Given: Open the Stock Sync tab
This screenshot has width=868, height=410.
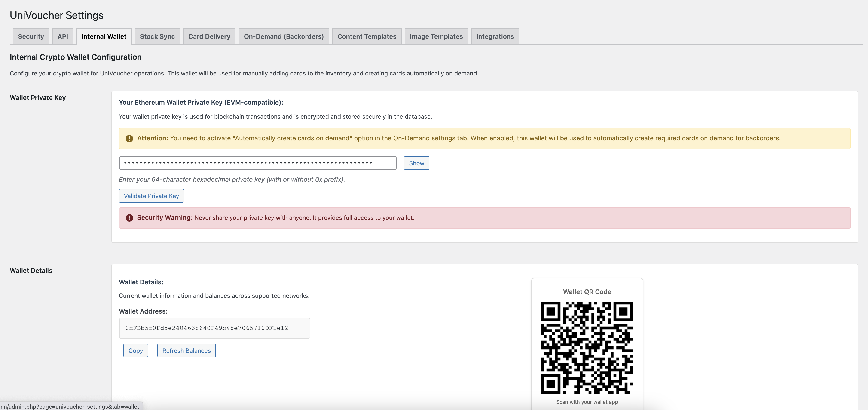Looking at the screenshot, I should click(157, 36).
